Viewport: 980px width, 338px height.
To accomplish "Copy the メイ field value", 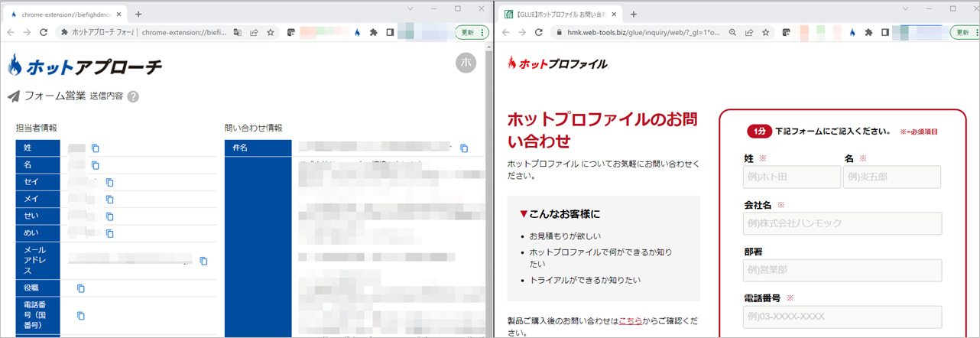I will click(109, 199).
